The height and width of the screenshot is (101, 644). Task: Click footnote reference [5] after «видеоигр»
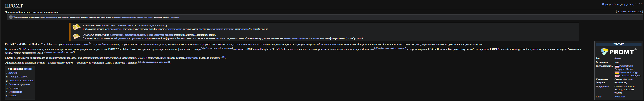pos(221,57)
